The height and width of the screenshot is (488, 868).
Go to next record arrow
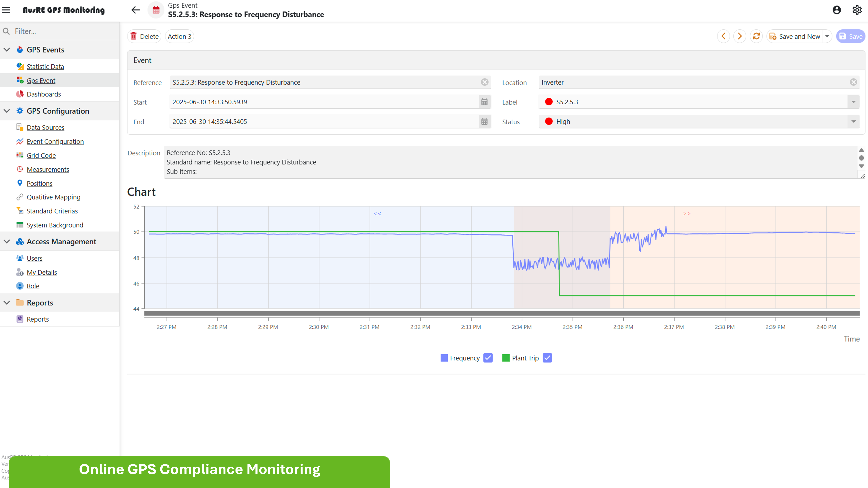click(740, 36)
